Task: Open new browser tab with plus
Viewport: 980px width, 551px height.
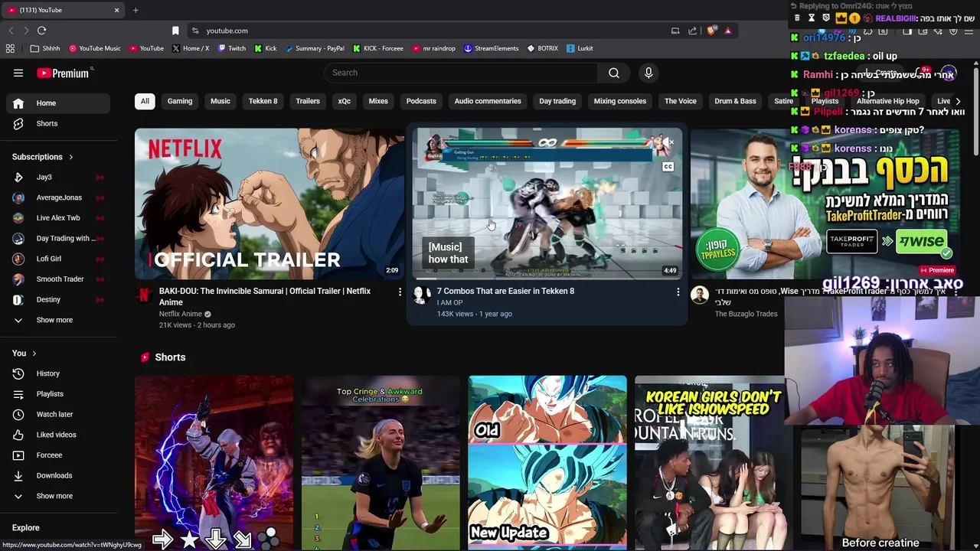Action: [136, 10]
